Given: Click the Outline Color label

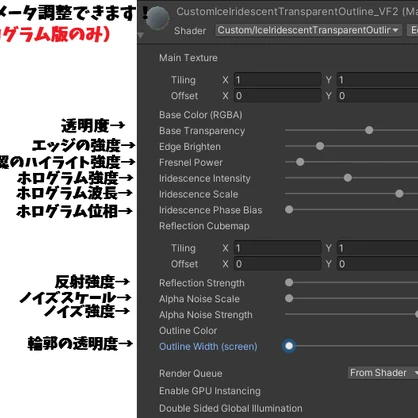Looking at the screenshot, I should pos(188,331).
